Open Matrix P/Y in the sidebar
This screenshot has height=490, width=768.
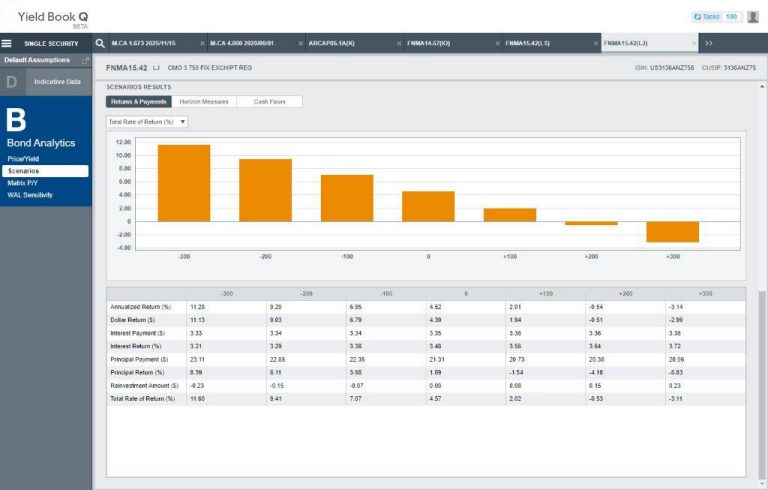23,183
